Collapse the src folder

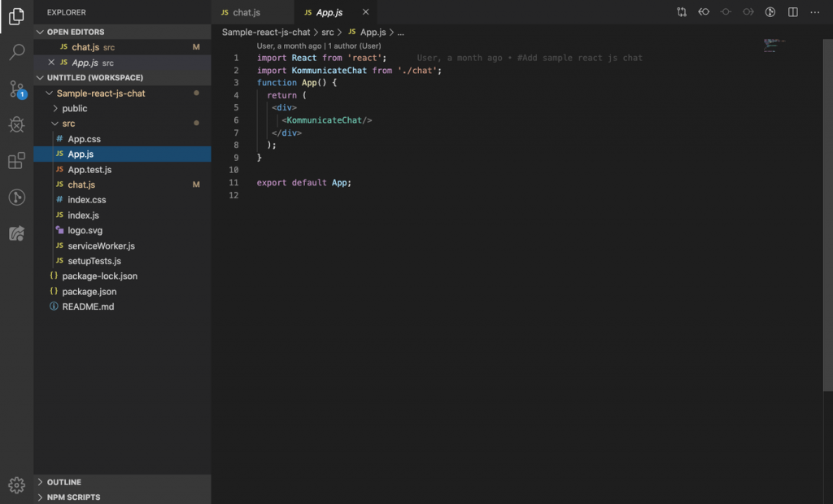tap(68, 124)
